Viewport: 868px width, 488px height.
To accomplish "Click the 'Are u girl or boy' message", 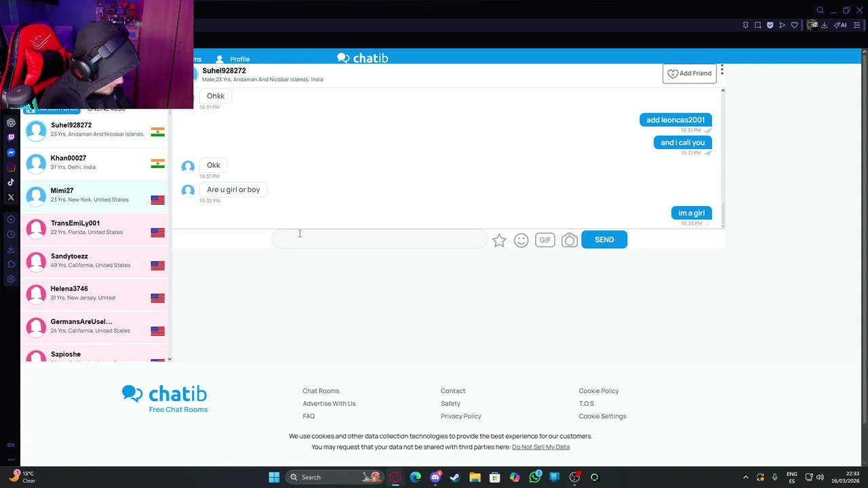I will point(233,190).
